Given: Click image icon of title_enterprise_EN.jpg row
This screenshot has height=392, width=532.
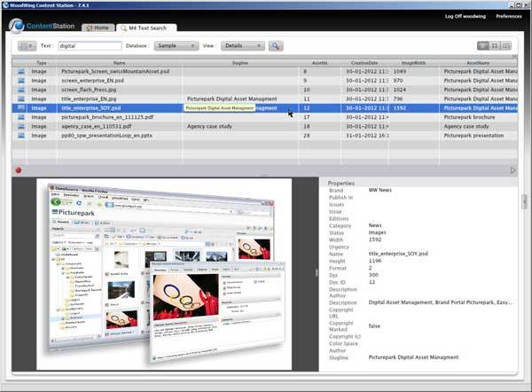Looking at the screenshot, I should pos(21,98).
